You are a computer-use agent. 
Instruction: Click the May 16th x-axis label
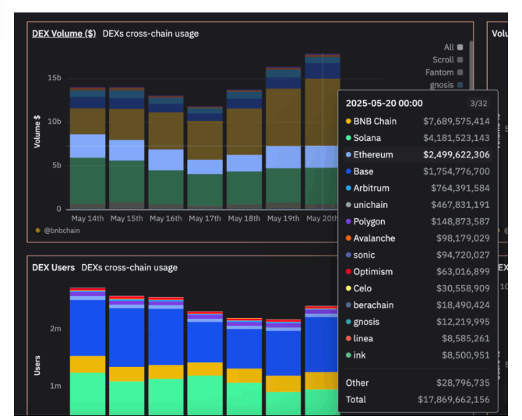tap(166, 218)
